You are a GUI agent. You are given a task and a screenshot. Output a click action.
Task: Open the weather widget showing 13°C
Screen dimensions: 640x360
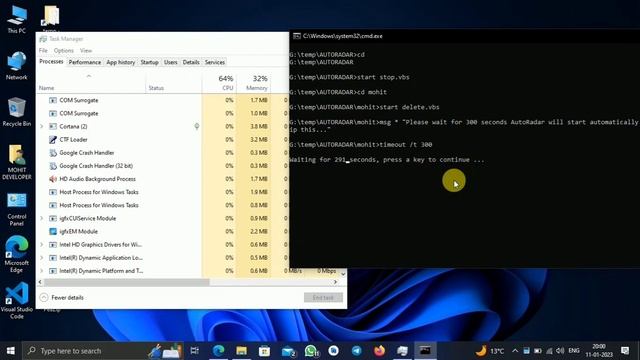tap(490, 351)
